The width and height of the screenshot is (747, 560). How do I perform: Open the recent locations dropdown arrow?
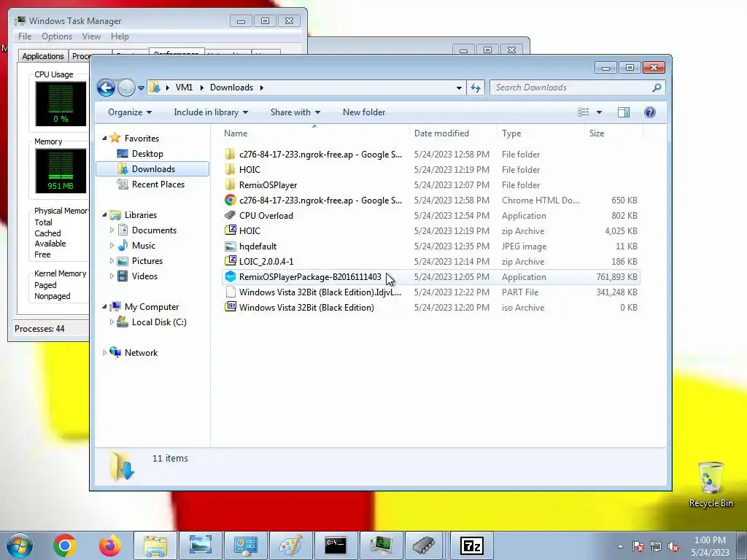tap(141, 88)
